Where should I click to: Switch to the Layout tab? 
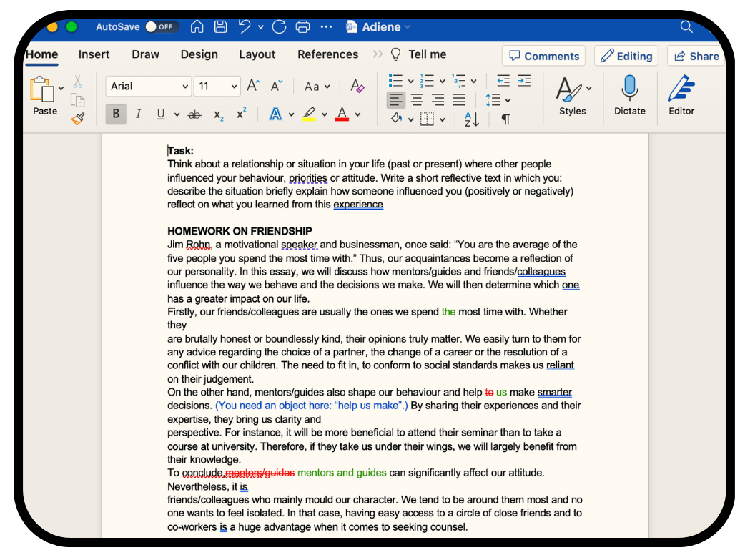pos(257,54)
